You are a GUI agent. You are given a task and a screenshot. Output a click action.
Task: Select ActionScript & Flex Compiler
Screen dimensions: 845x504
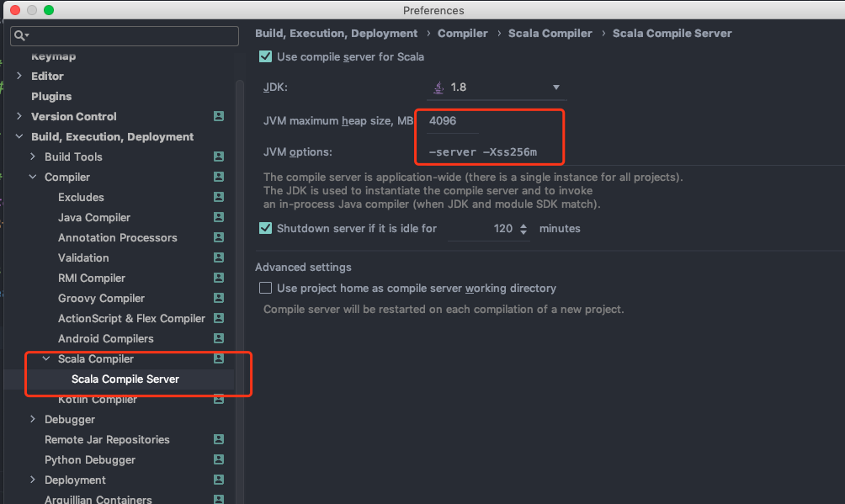tap(131, 319)
